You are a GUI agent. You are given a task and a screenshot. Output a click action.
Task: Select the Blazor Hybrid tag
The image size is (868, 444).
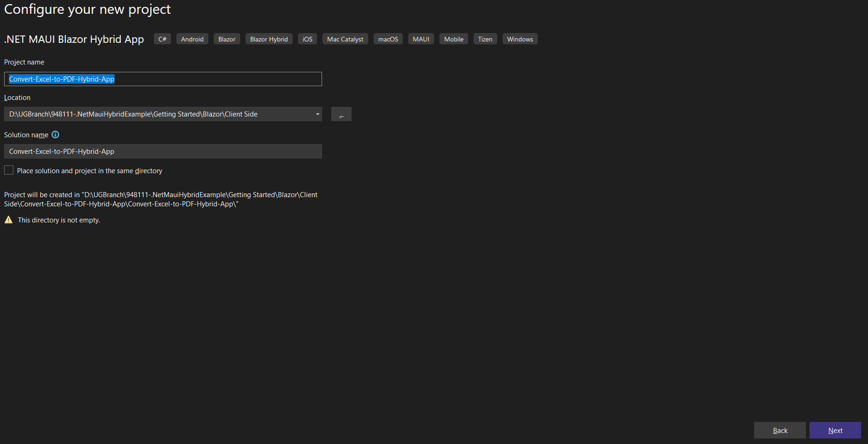coord(269,39)
